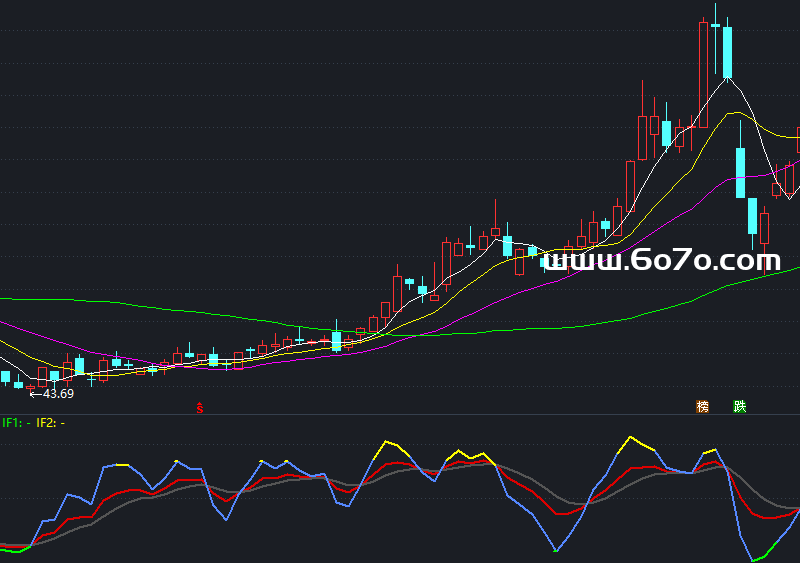This screenshot has width=800, height=563.
Task: Click the large cyan candle right of the peak
Action: [x=727, y=52]
